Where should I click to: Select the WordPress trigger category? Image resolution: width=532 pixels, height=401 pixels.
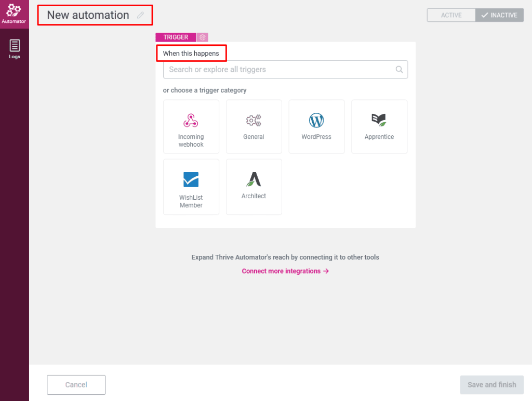[x=316, y=127]
